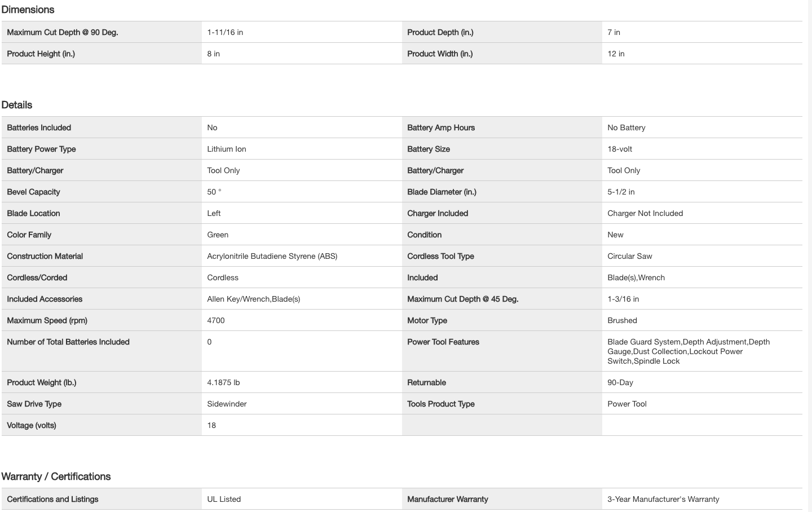Select the Acrylonitrile Butadiene Styrene (ABS) value

[x=272, y=256]
